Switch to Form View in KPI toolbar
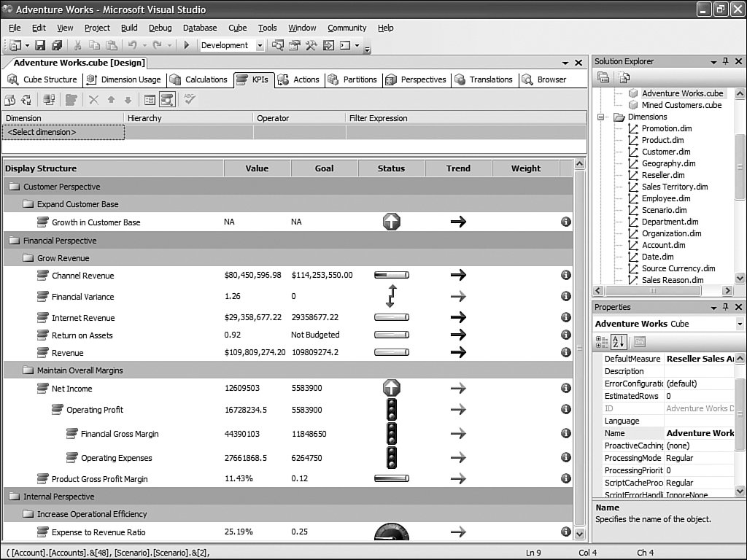 (x=150, y=99)
